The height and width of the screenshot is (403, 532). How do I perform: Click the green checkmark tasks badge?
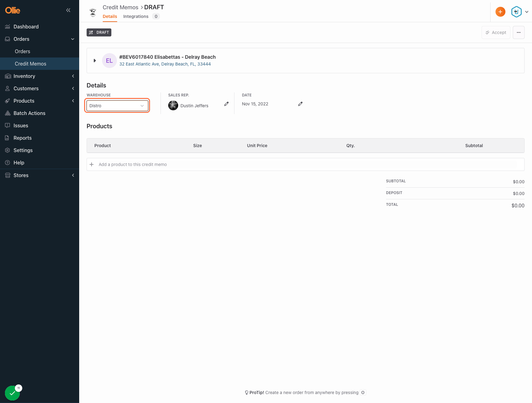coord(12,393)
